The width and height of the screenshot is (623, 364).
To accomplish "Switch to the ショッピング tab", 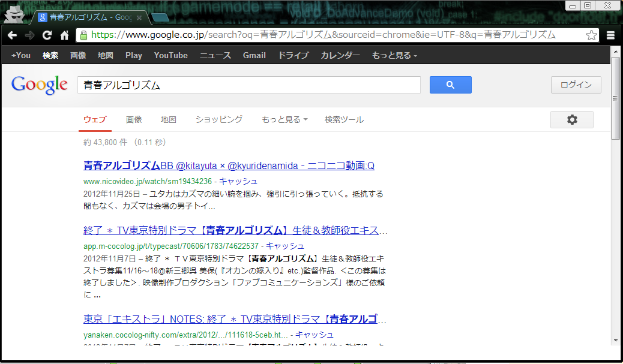I will coord(219,119).
